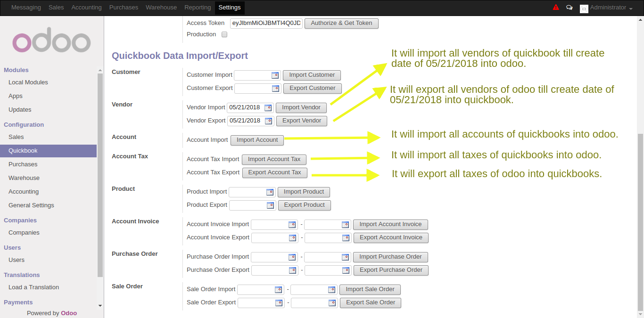644x318 pixels.
Task: Click the Export Purchase Order button
Action: pyautogui.click(x=391, y=270)
